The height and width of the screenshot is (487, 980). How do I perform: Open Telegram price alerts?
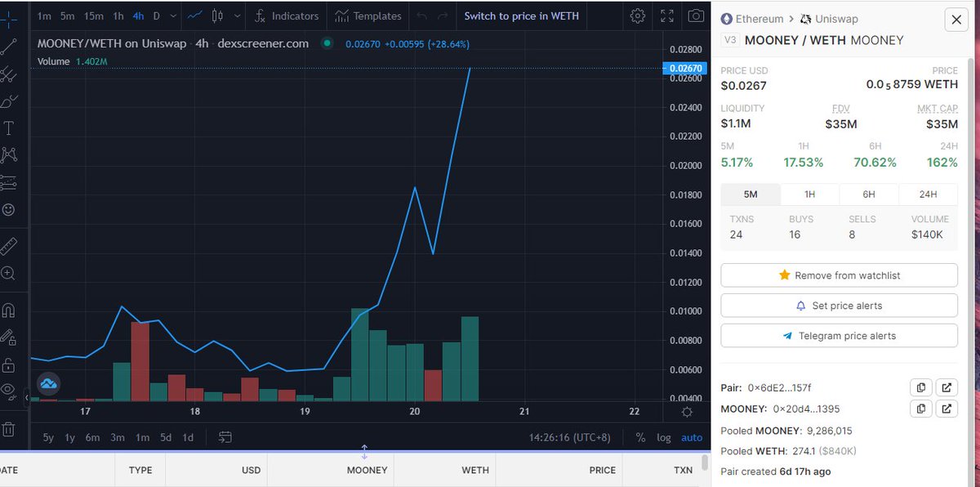pyautogui.click(x=840, y=336)
